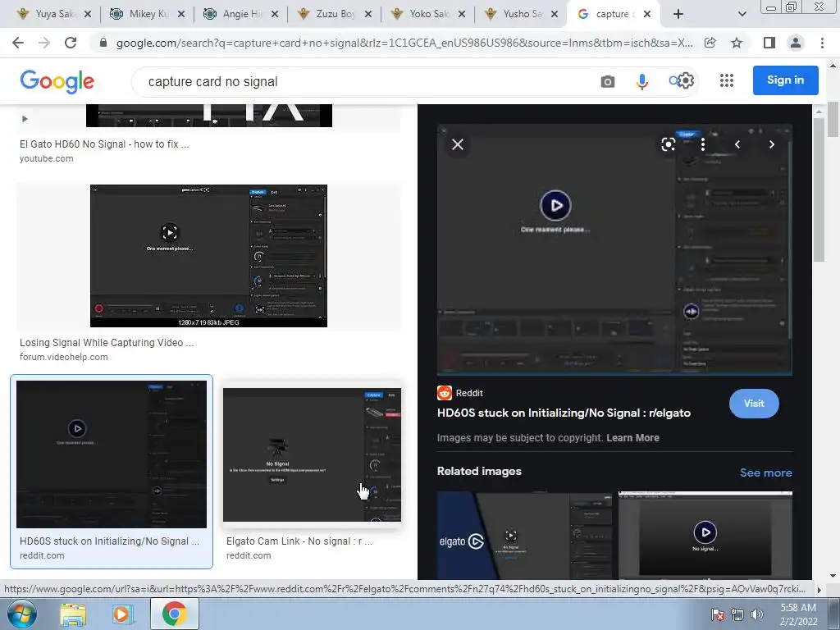Bookmark this page with the star icon

(737, 43)
